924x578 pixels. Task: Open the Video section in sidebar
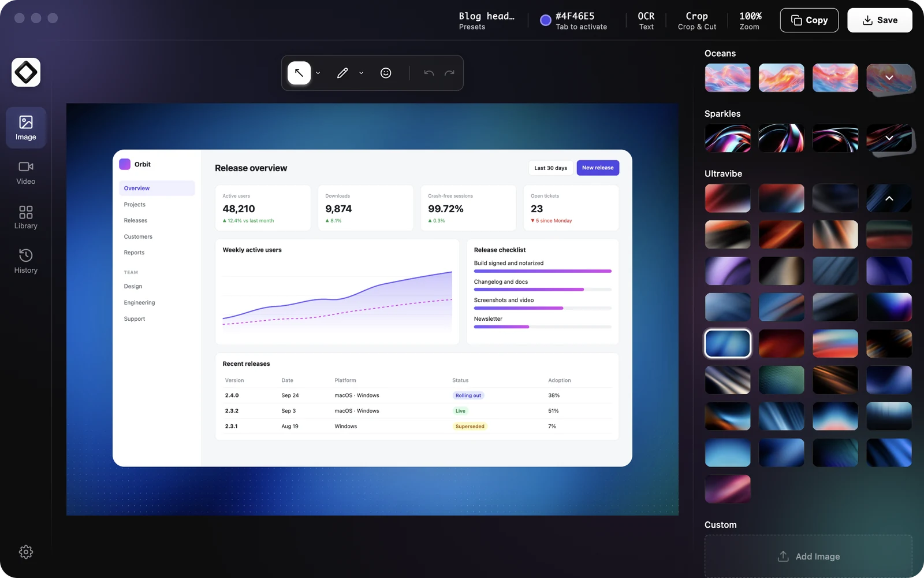[x=26, y=173]
